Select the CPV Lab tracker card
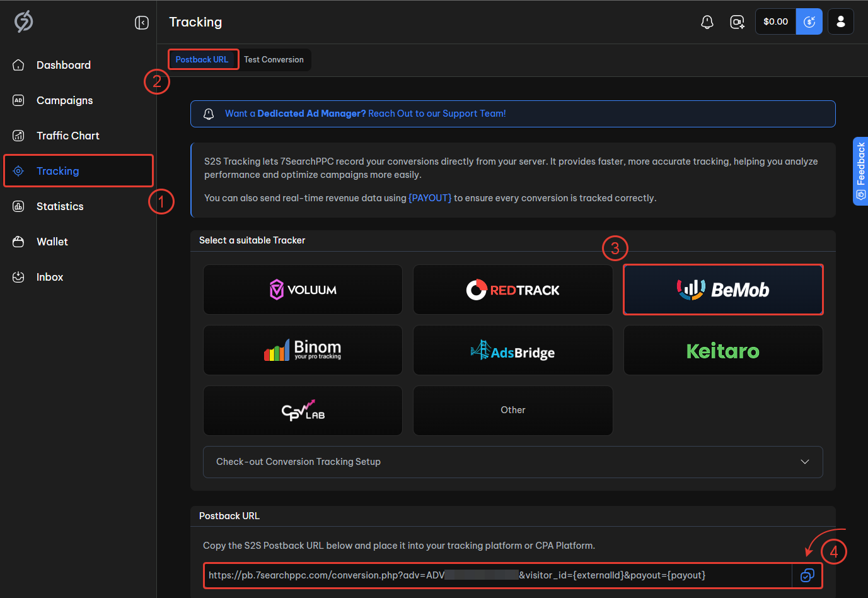This screenshot has height=598, width=868. click(303, 411)
